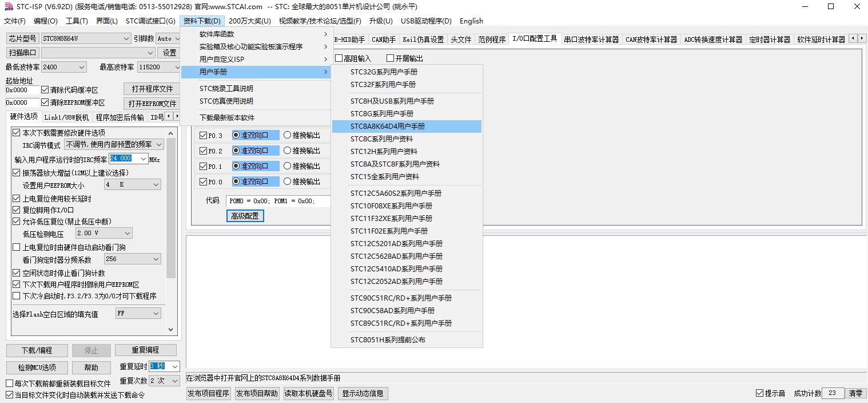Viewport: 868px width, 403px height.
Task: Switch to English language menu
Action: 471,21
